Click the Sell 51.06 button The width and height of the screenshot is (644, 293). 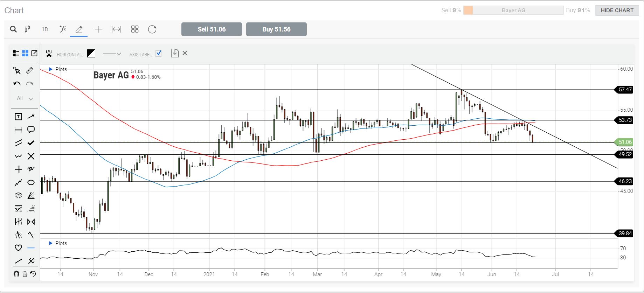(x=212, y=29)
